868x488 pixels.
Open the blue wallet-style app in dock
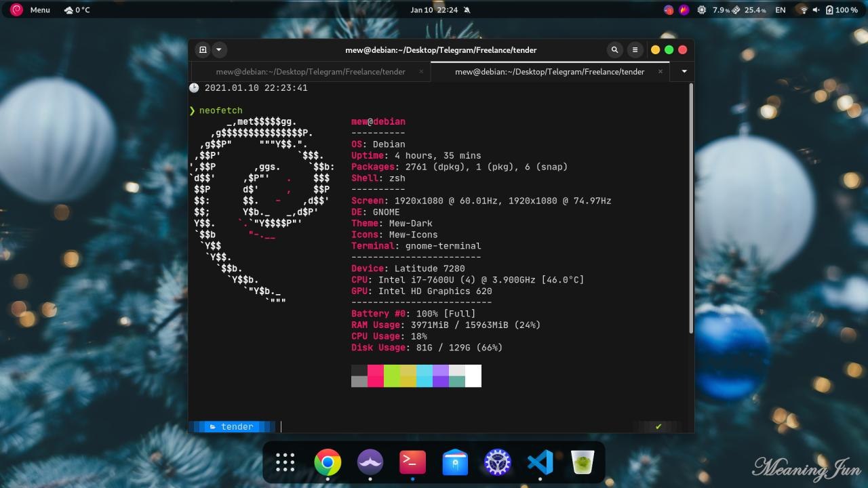[455, 462]
